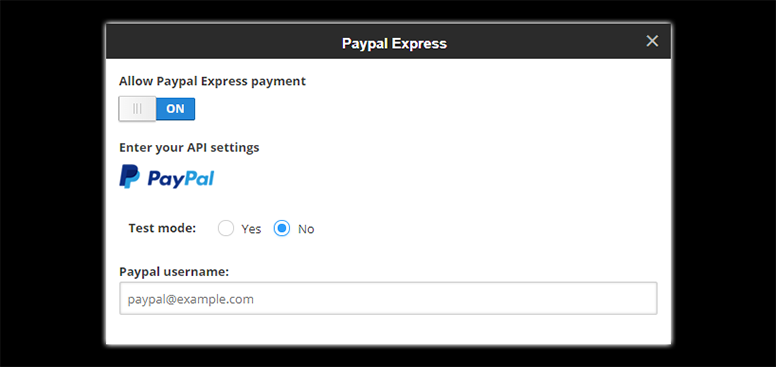Click empty dark title bar area
The width and height of the screenshot is (776, 367).
223,42
